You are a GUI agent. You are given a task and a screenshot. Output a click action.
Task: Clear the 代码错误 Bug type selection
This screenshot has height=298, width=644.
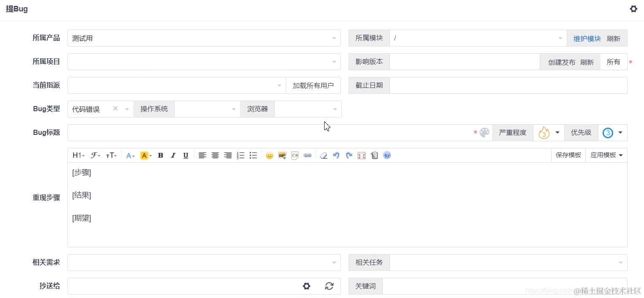point(115,109)
